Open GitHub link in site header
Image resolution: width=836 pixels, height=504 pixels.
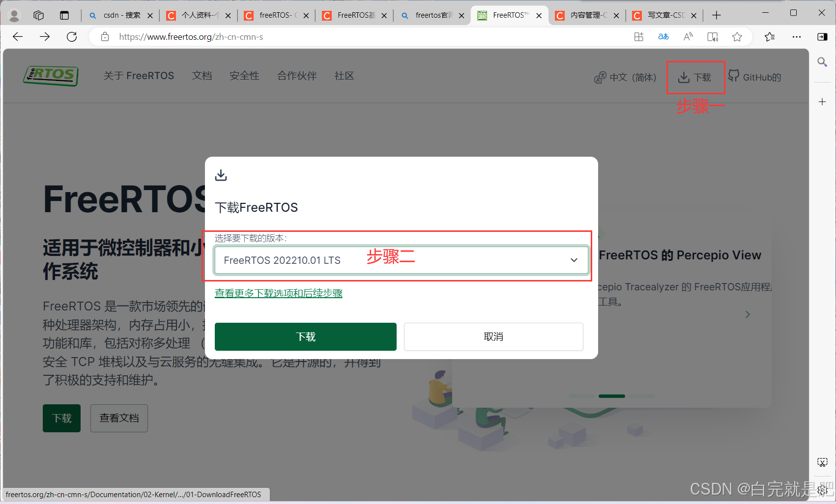coord(754,77)
